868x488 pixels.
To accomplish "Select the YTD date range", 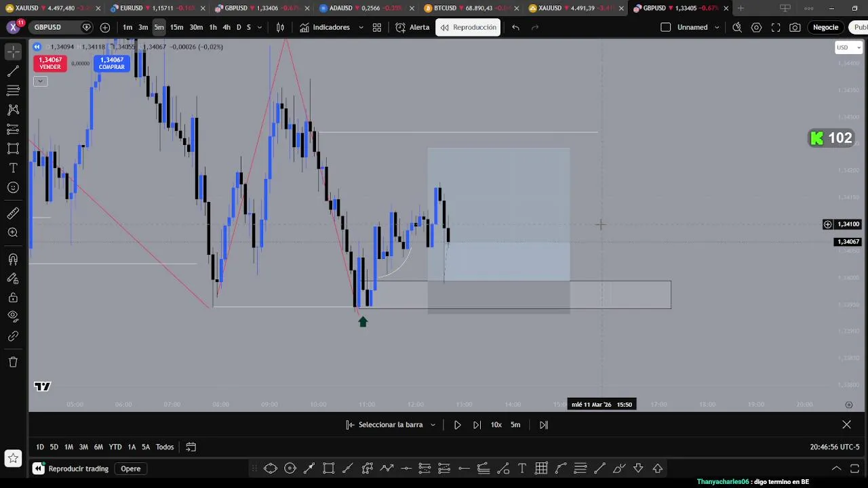I will (x=115, y=447).
